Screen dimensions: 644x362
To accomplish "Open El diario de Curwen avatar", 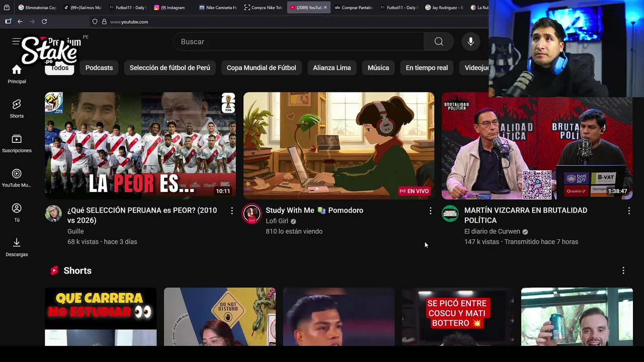I will [450, 214].
